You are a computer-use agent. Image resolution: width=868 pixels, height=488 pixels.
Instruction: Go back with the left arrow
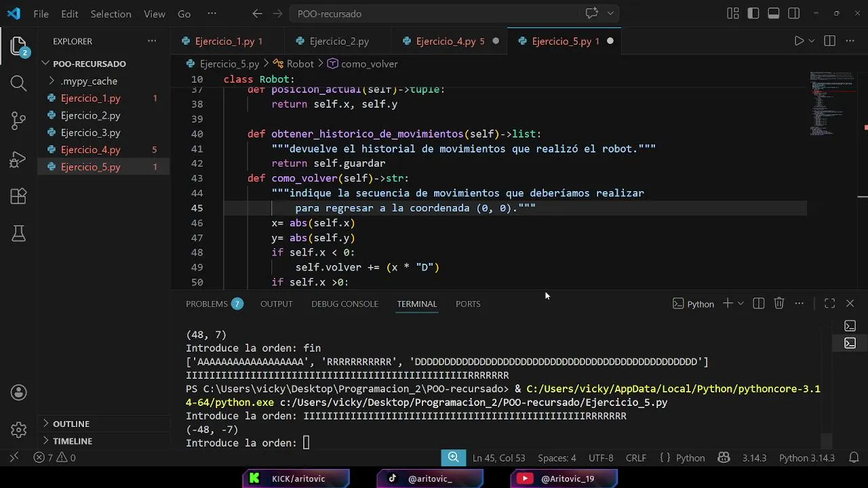[x=257, y=14]
